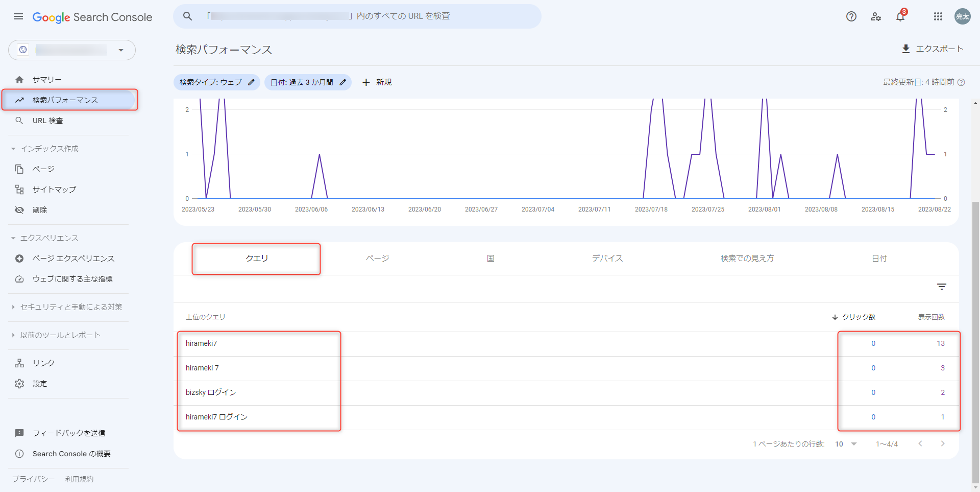Edit the 検索タイプ: ウェブ filter chip
The image size is (980, 492).
[x=217, y=82]
